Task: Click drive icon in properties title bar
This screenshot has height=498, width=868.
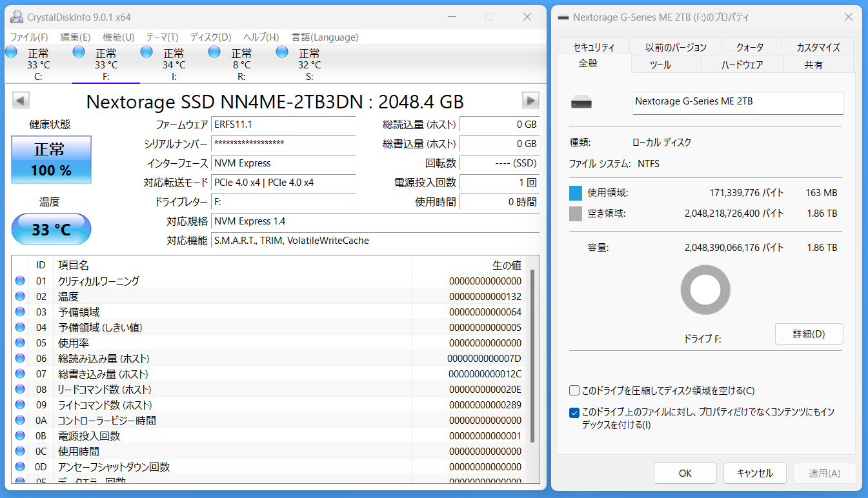Action: [x=564, y=17]
